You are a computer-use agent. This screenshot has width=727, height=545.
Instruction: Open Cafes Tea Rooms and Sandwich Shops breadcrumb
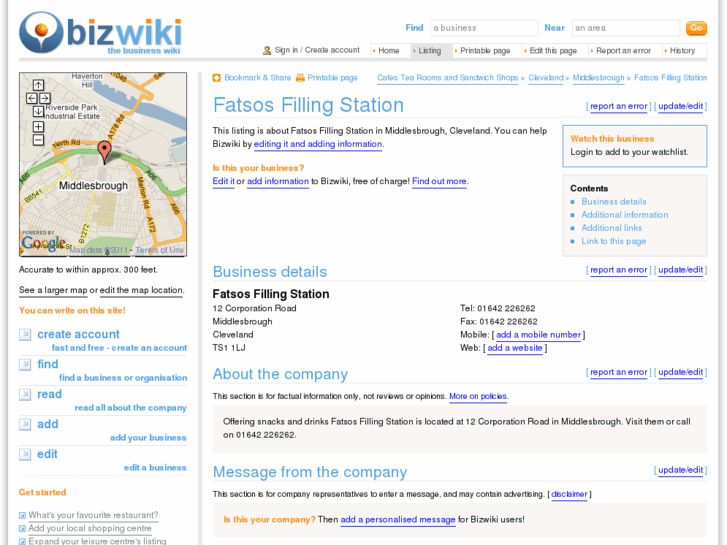click(447, 78)
